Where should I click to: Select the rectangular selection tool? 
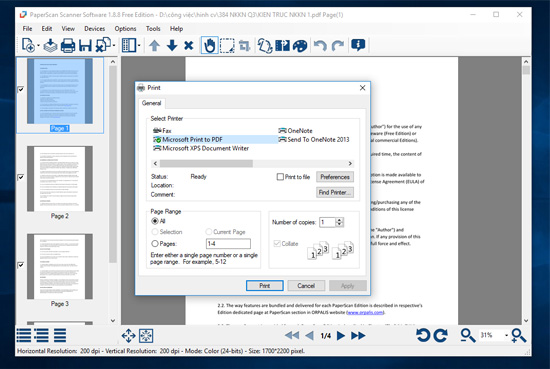point(227,46)
